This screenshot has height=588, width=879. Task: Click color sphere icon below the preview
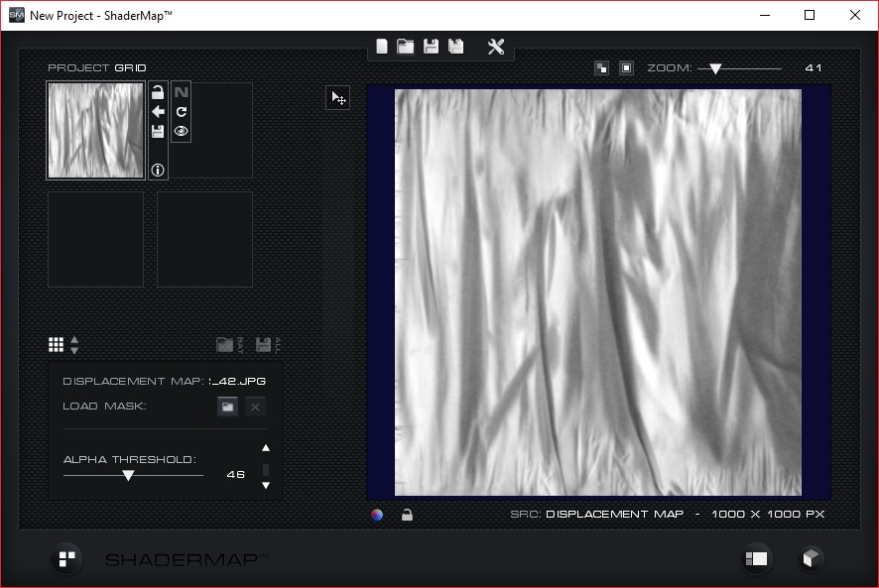click(x=377, y=515)
